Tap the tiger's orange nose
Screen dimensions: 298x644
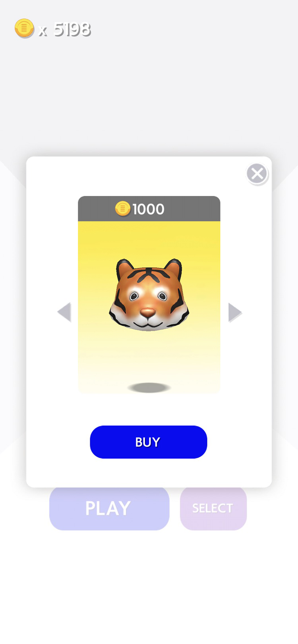148,312
